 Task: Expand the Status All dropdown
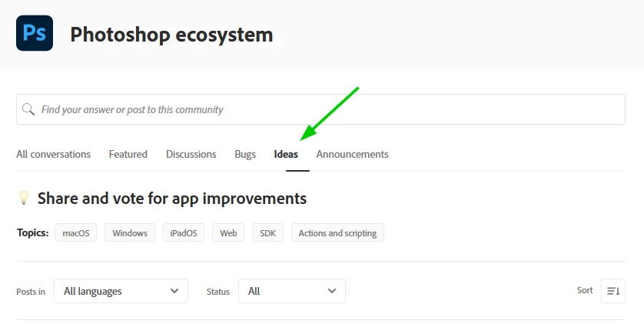pos(292,291)
